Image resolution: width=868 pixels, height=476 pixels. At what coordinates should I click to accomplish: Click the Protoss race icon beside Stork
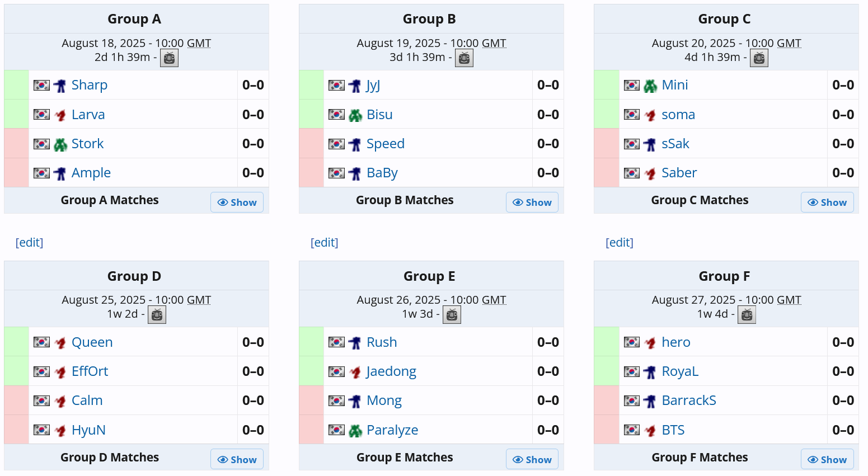pos(60,144)
